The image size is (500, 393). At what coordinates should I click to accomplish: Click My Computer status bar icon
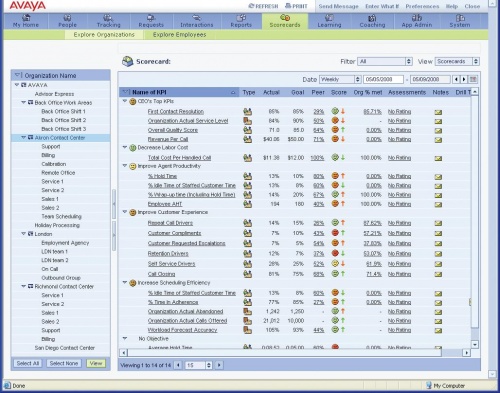pos(429,386)
